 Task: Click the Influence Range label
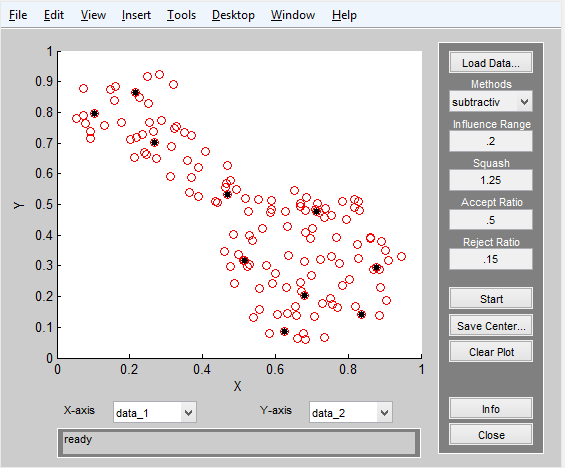(x=491, y=124)
